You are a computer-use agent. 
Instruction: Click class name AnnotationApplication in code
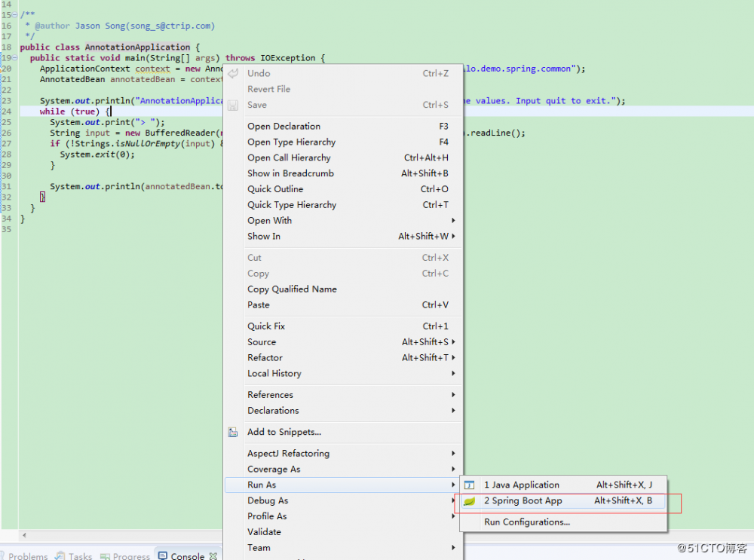(x=137, y=47)
